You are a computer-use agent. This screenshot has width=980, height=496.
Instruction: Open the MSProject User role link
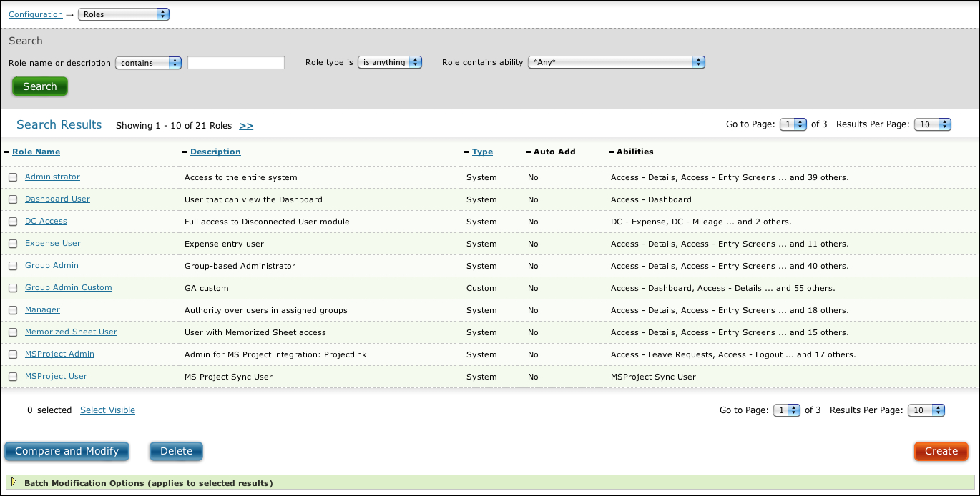[x=56, y=376]
